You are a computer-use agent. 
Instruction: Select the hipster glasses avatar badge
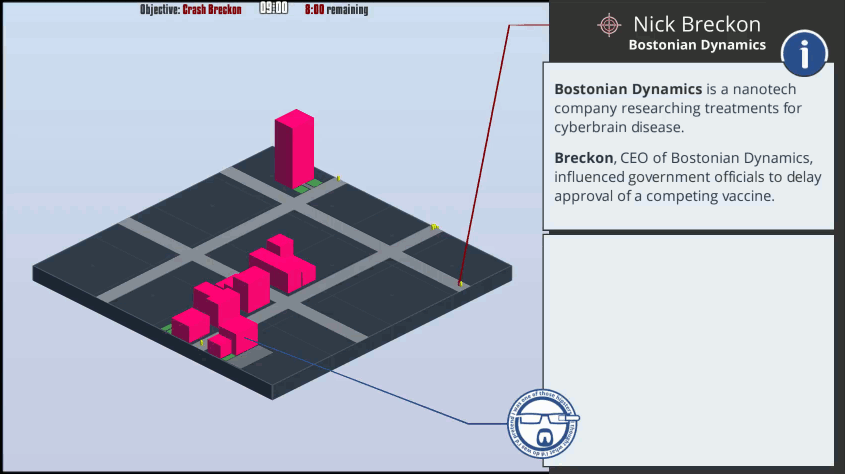[x=543, y=422]
